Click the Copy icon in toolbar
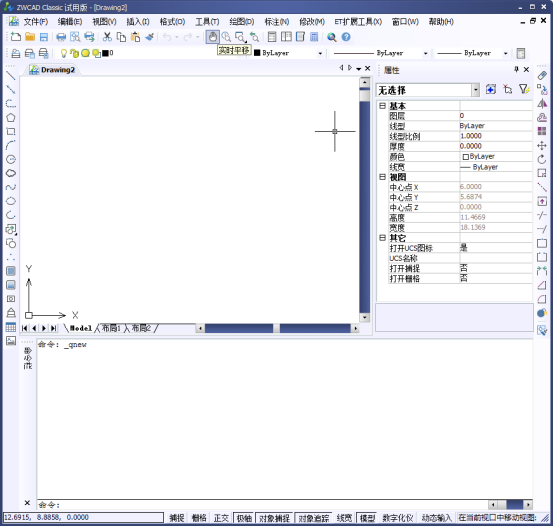 (121, 37)
